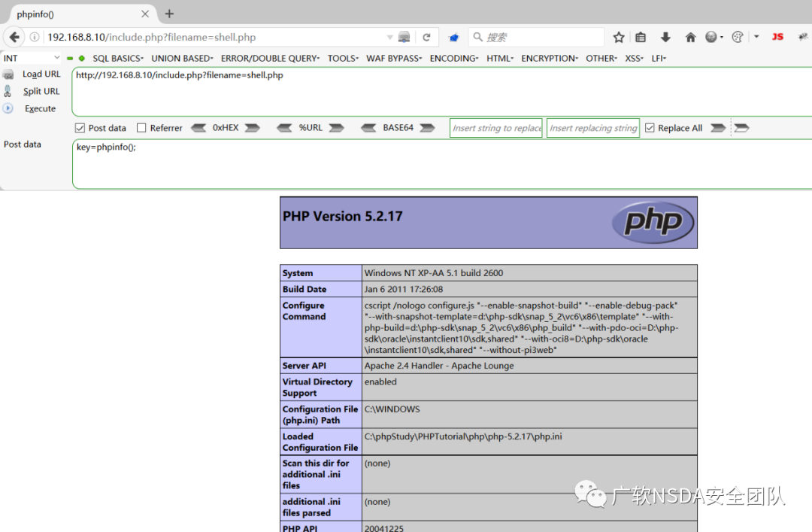Open the reader/printer icon in address bar
The image size is (812, 532).
point(404,38)
